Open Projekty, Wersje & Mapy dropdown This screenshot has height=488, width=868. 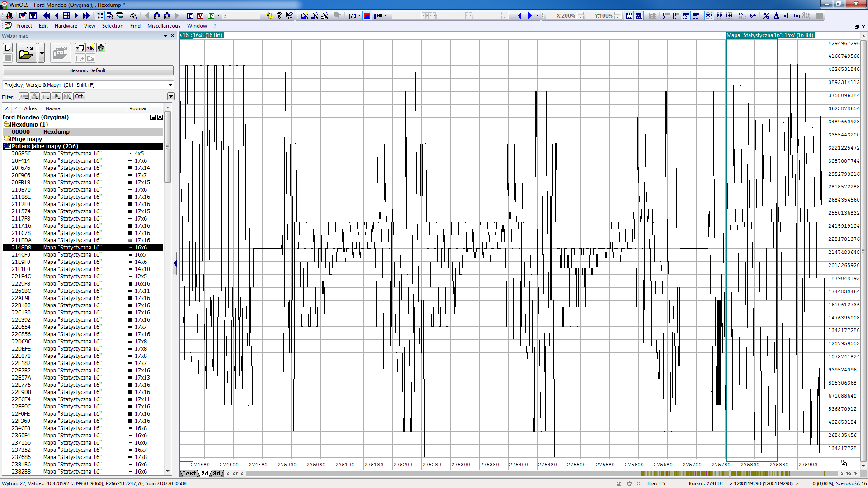[170, 85]
